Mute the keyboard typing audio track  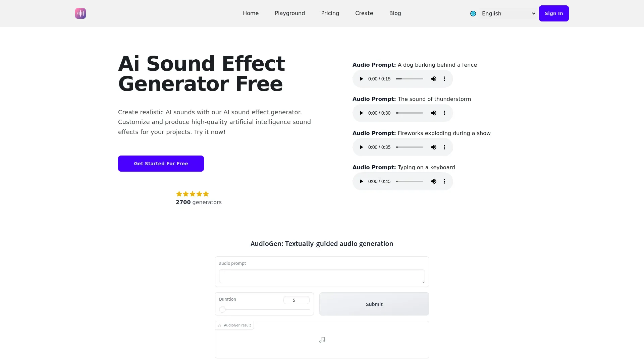433,181
